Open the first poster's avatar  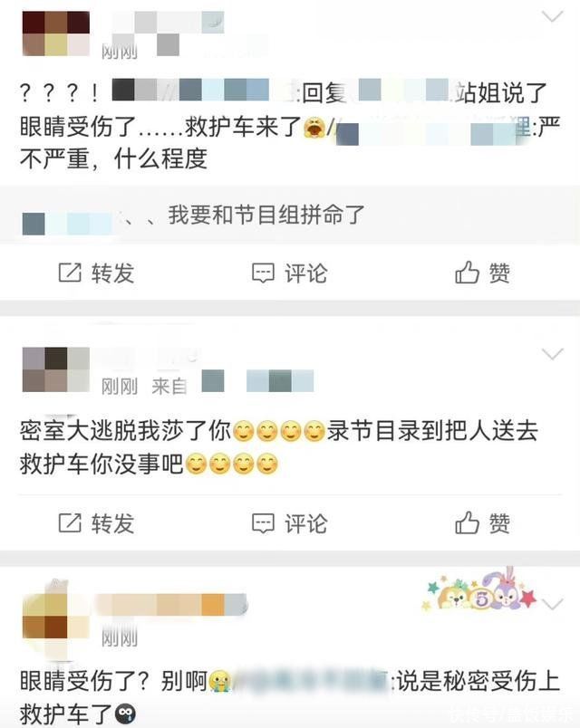[56, 34]
